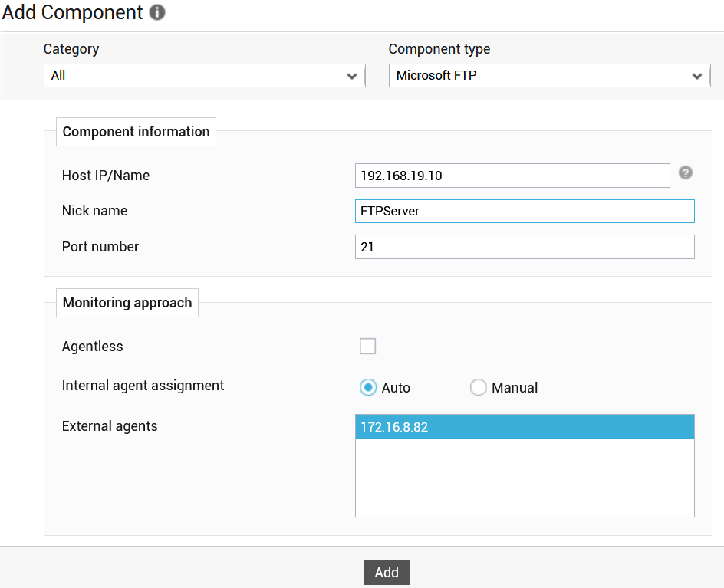Click the Component information section header
This screenshot has width=724, height=588.
pos(136,132)
